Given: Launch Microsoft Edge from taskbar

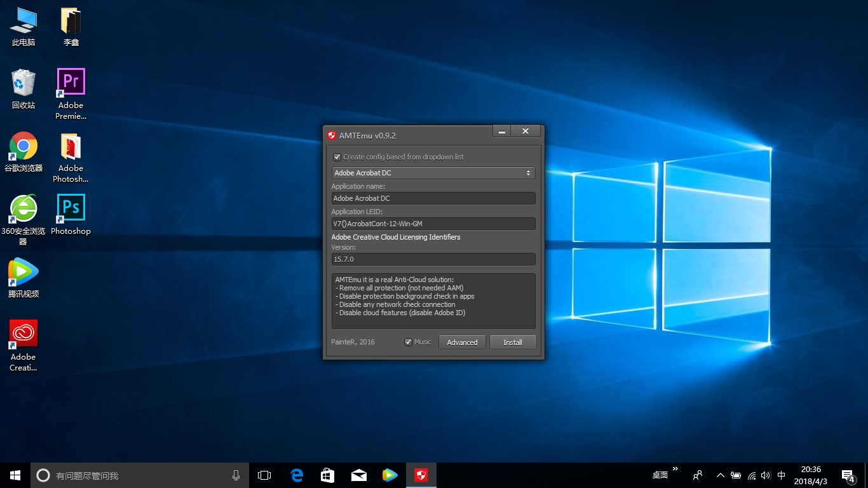Looking at the screenshot, I should 297,475.
